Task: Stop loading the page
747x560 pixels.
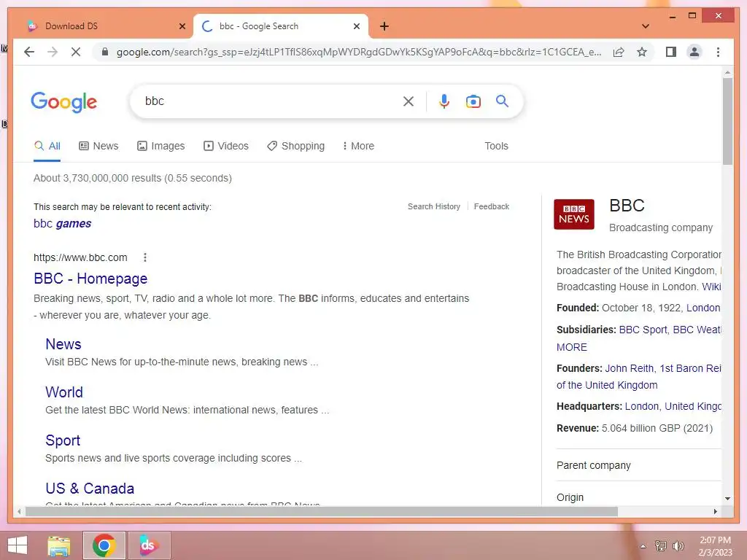Action: pos(76,52)
